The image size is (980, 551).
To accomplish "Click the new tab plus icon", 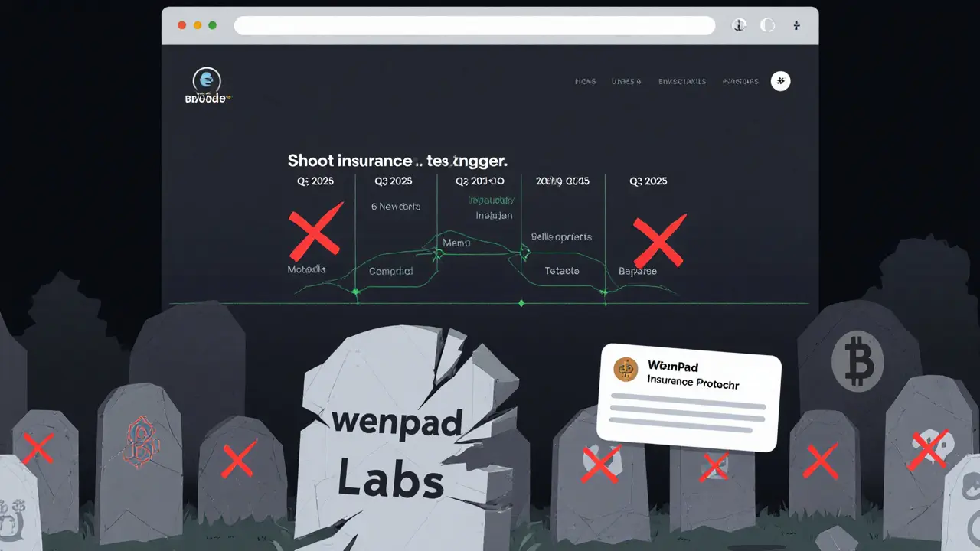I will 796,25.
